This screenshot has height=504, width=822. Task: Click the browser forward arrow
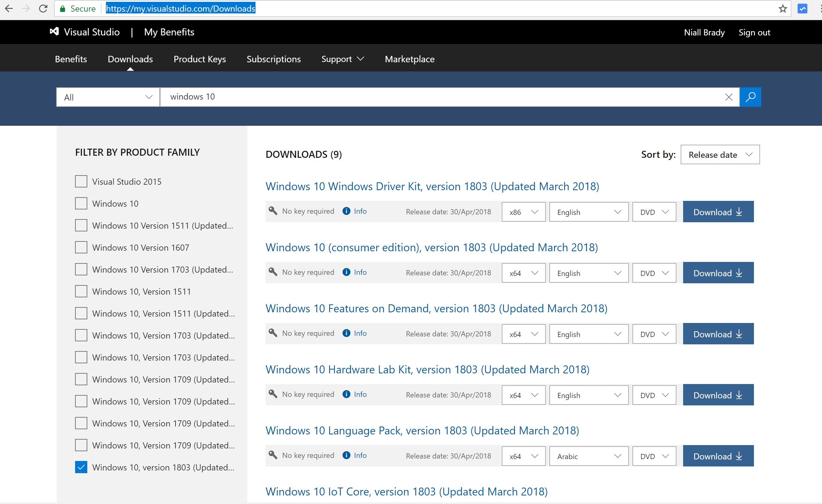(x=26, y=8)
